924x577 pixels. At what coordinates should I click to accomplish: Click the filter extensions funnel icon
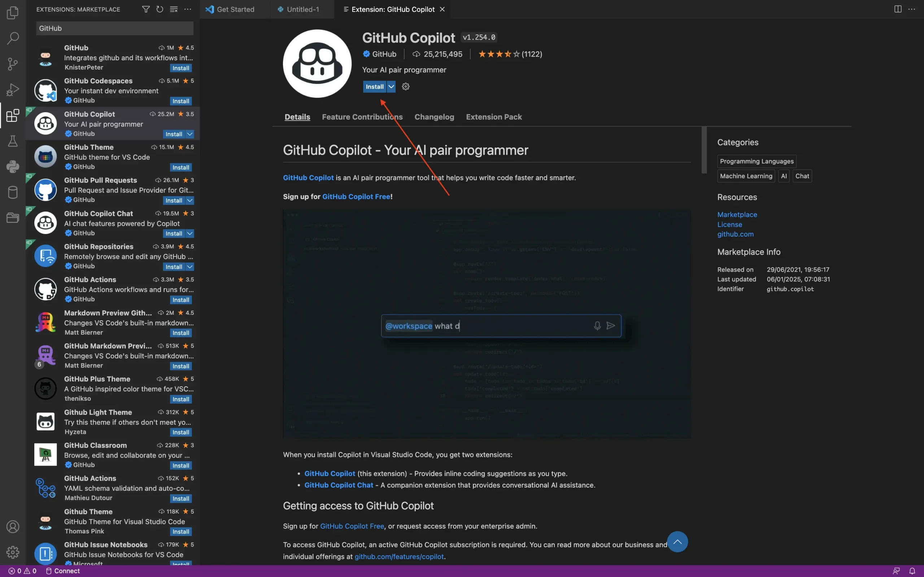(x=146, y=9)
